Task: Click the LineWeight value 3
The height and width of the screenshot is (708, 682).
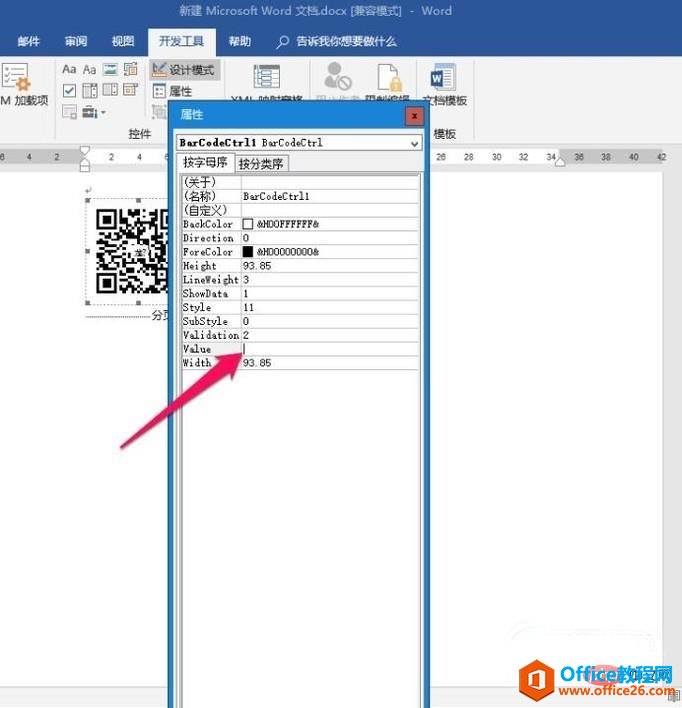Action: [330, 280]
